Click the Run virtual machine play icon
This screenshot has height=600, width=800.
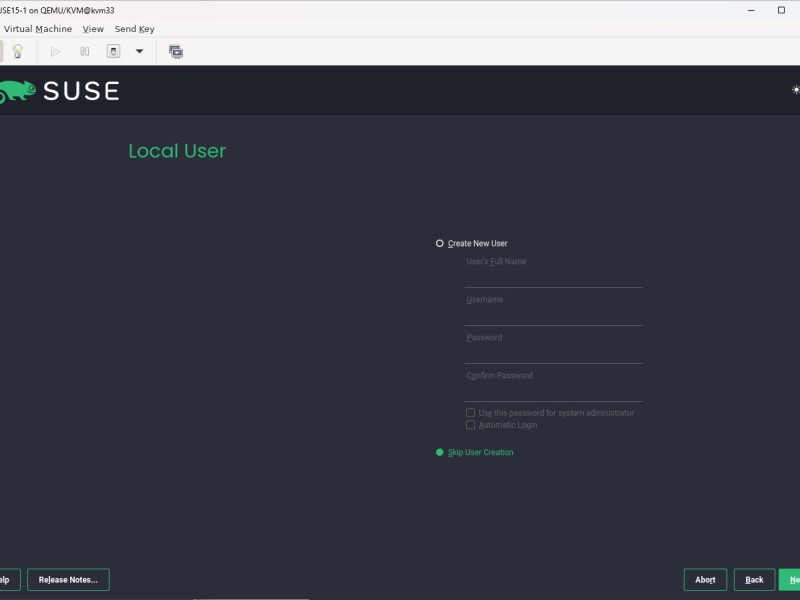click(56, 52)
